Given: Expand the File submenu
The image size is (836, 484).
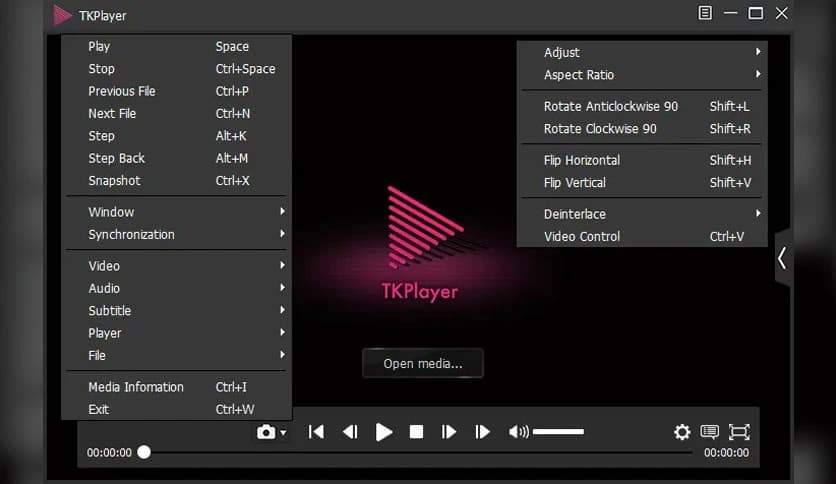Looking at the screenshot, I should [176, 356].
